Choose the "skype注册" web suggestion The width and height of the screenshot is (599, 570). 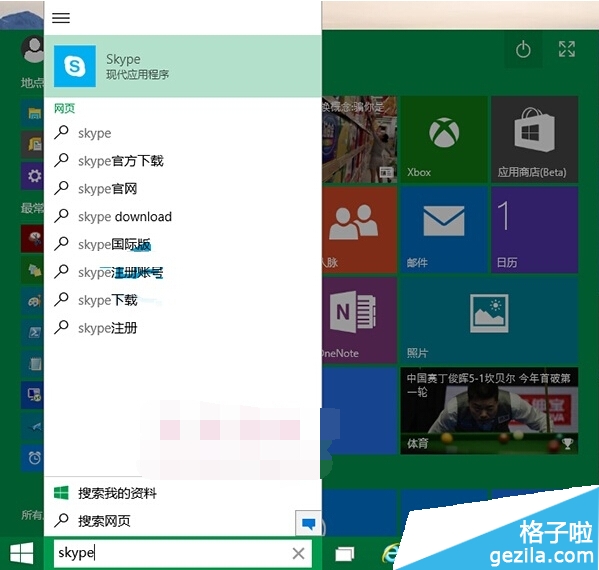pos(183,328)
